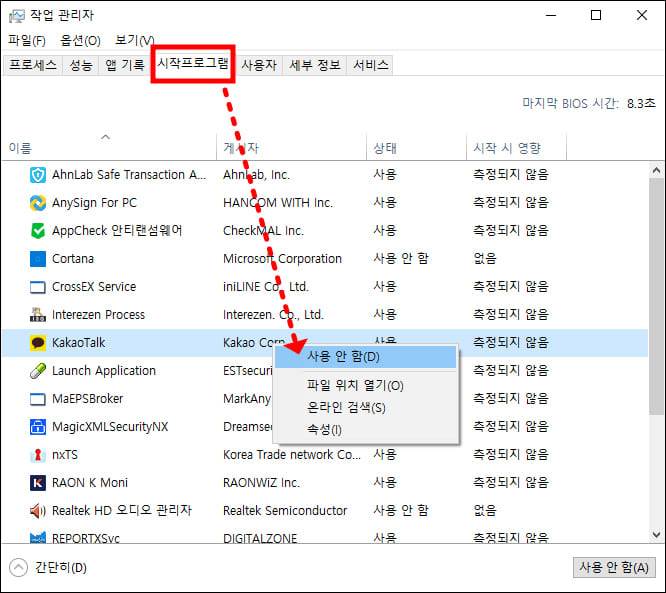Sort by the 시작 시 영향 column header
The width and height of the screenshot is (666, 593).
coord(516,148)
